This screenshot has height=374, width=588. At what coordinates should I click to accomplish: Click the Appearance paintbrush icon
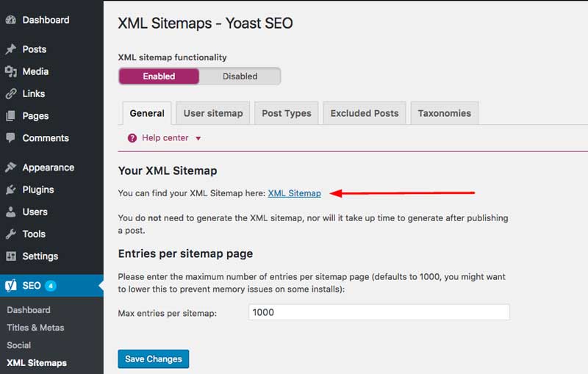tap(10, 168)
